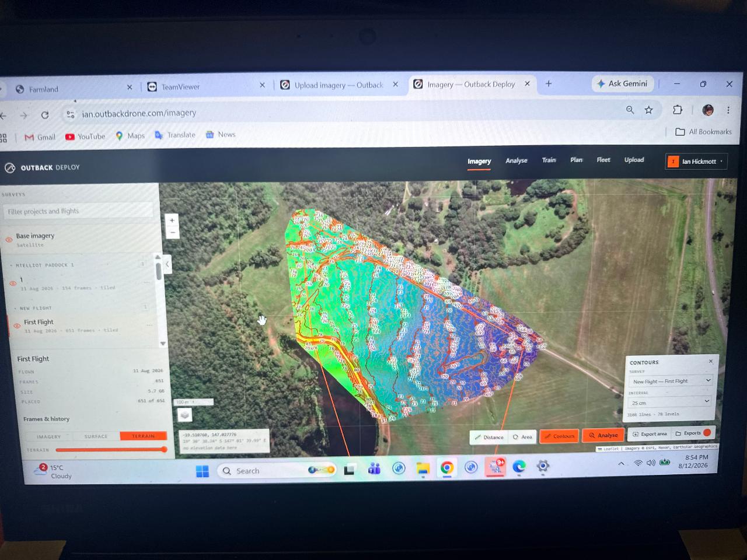Screen dimensions: 747x560
Task: Open File Explorer in the taskbar
Action: tap(423, 468)
